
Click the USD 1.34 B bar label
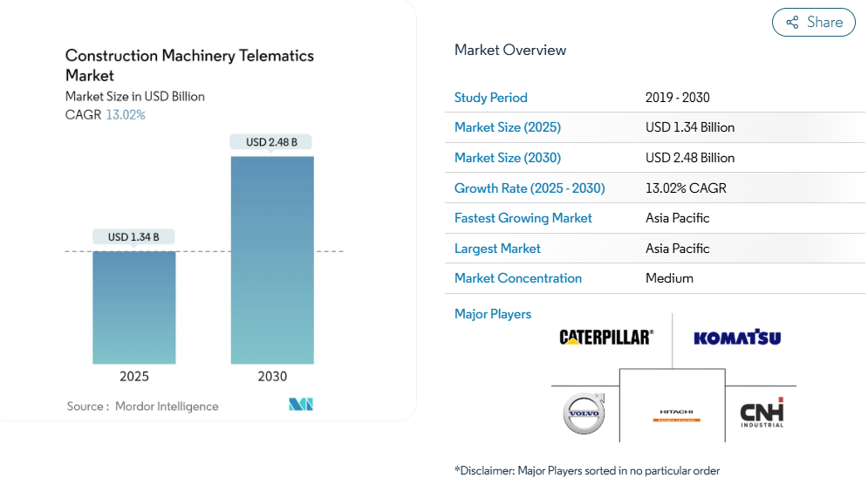(133, 237)
